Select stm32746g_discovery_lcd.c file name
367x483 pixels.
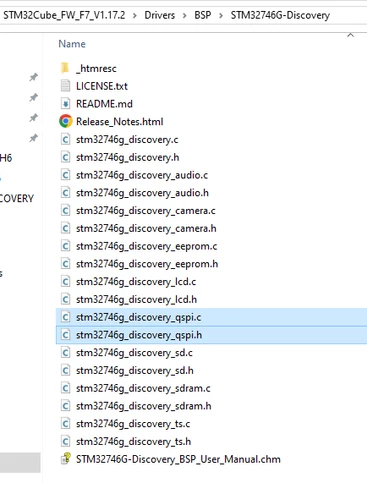click(136, 282)
